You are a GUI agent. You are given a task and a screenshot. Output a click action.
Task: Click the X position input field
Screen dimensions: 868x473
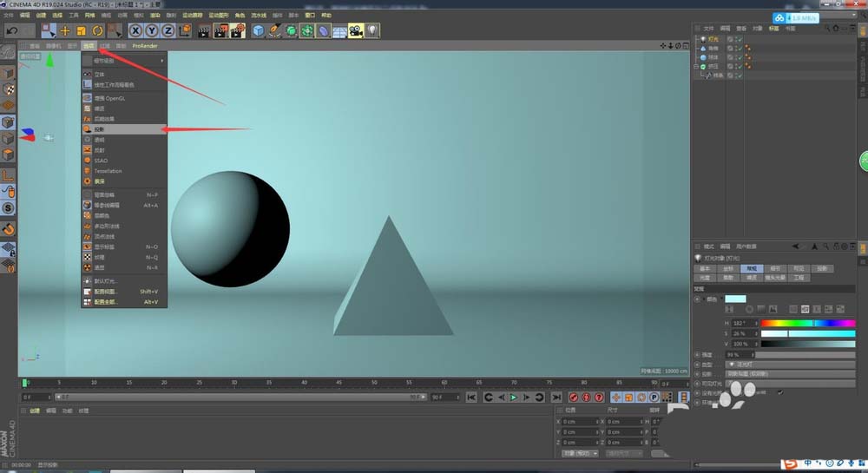tap(580, 422)
